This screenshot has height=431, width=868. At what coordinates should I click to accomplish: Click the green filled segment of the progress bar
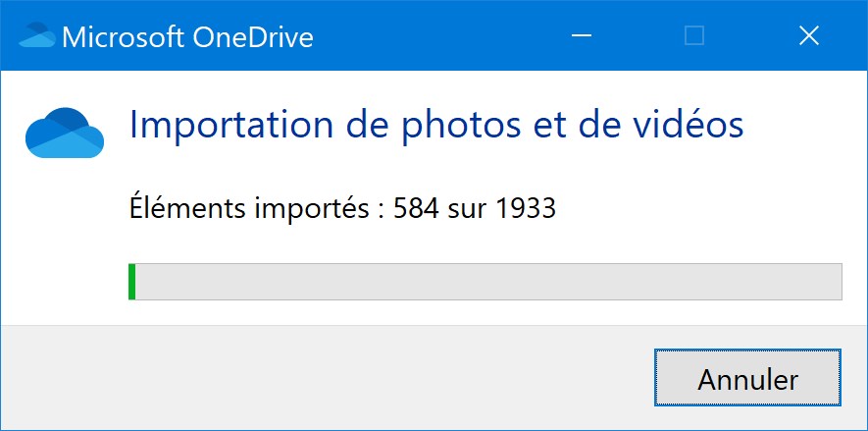[x=131, y=282]
